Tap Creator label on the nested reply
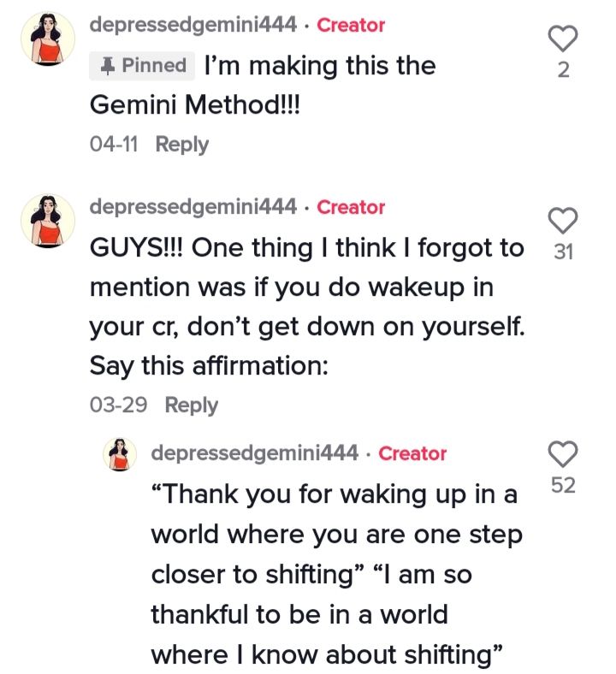This screenshot has height=674, width=616. 412,453
